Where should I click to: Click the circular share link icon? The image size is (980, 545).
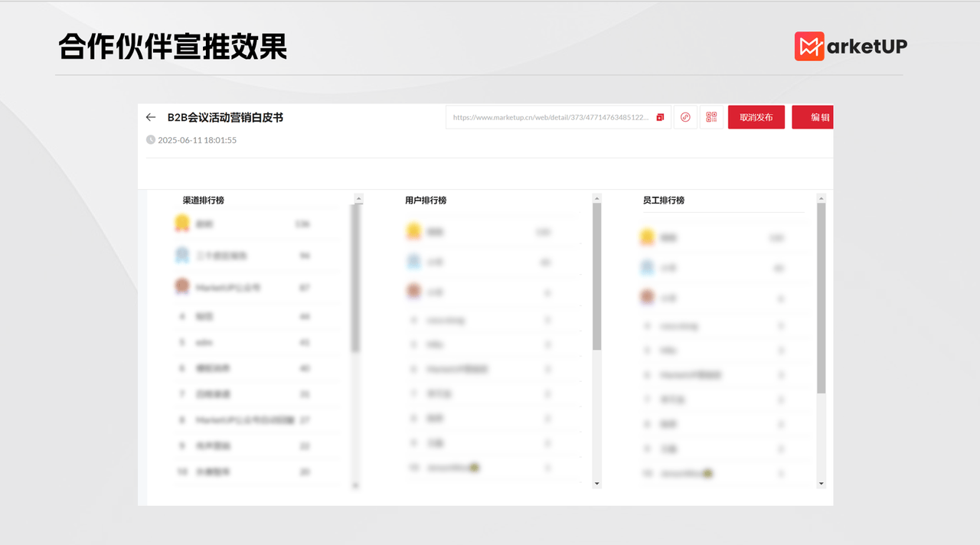point(685,117)
